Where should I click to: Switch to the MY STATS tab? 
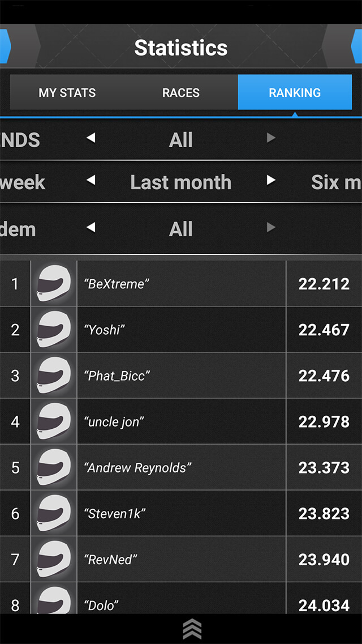click(66, 92)
